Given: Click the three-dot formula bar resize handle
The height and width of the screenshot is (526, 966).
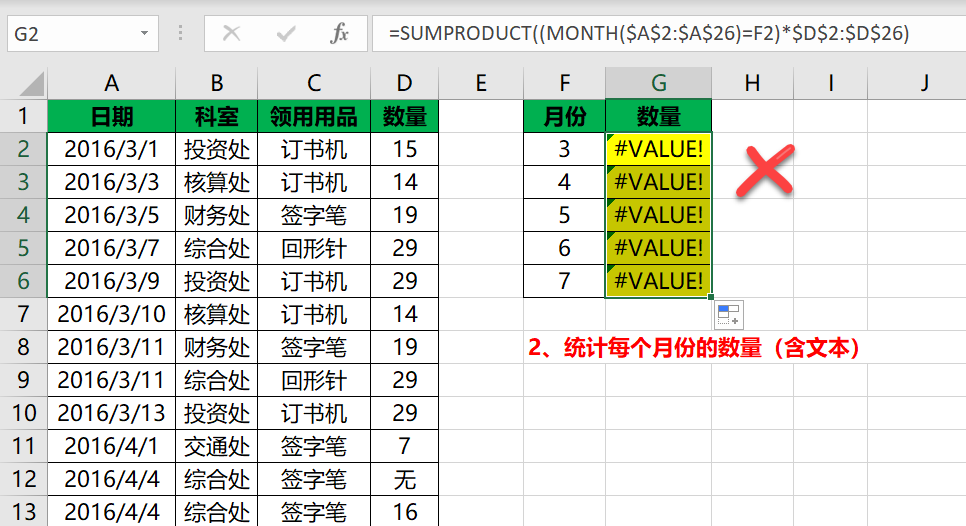Looking at the screenshot, I should [181, 33].
